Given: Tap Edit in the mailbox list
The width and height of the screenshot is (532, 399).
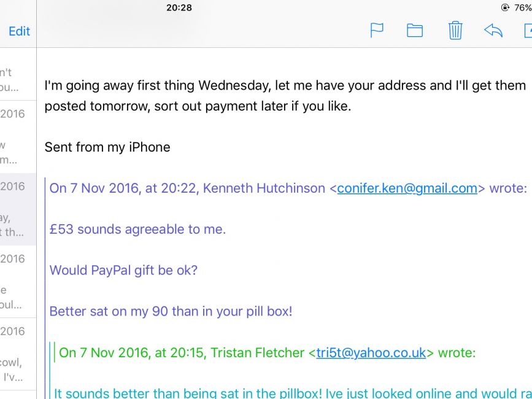Looking at the screenshot, I should 20,31.
